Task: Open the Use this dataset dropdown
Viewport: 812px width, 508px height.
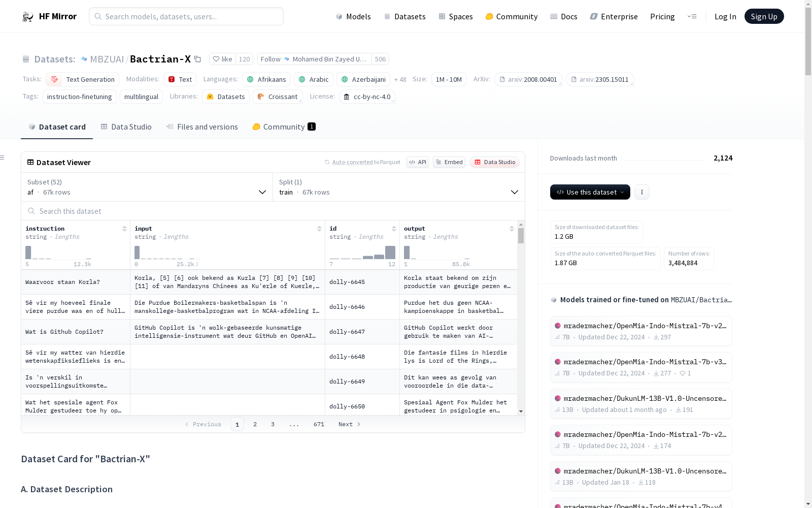Action: click(590, 192)
